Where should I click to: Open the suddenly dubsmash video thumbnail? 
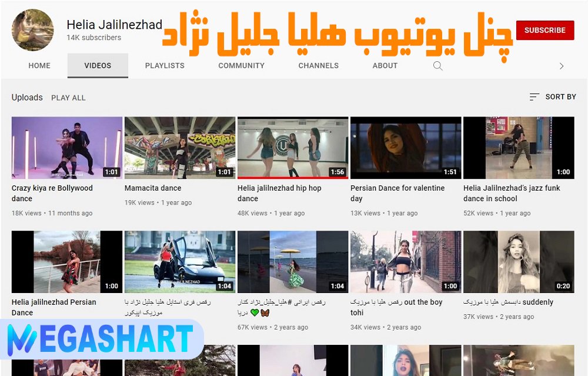click(x=519, y=262)
